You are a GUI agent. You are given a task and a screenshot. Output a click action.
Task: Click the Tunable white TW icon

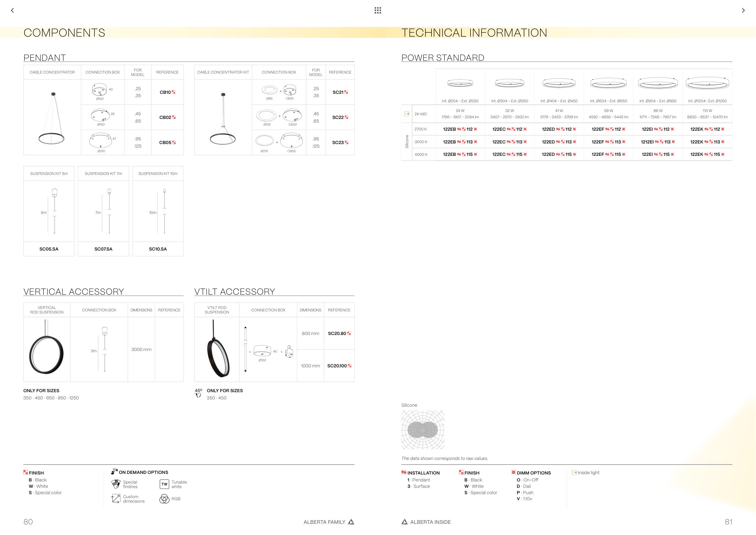point(164,484)
